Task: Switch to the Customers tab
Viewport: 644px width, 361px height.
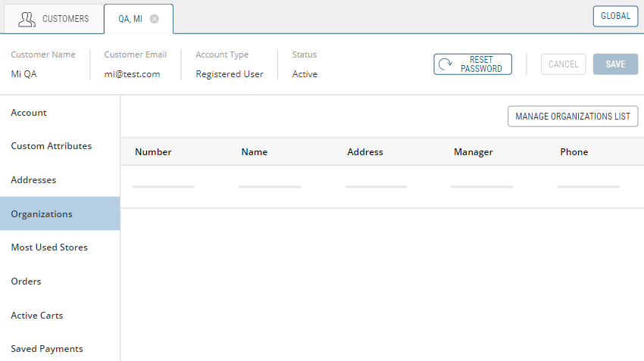Action: [x=53, y=19]
